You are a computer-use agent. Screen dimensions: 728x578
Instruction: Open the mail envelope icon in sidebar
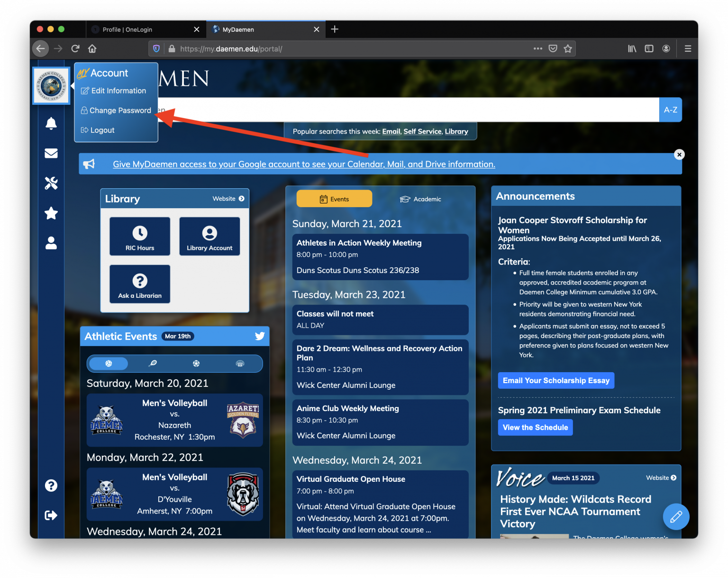tap(51, 153)
